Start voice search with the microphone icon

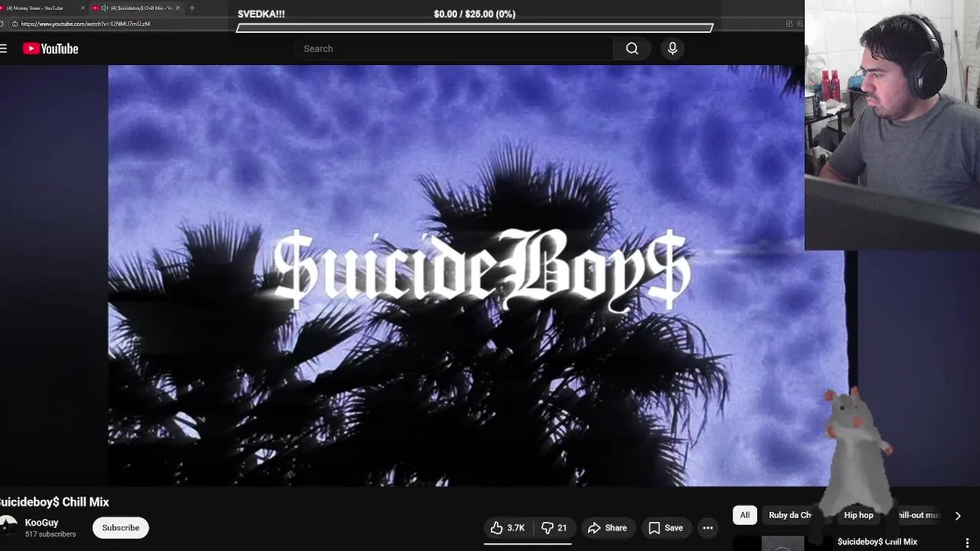click(x=672, y=48)
